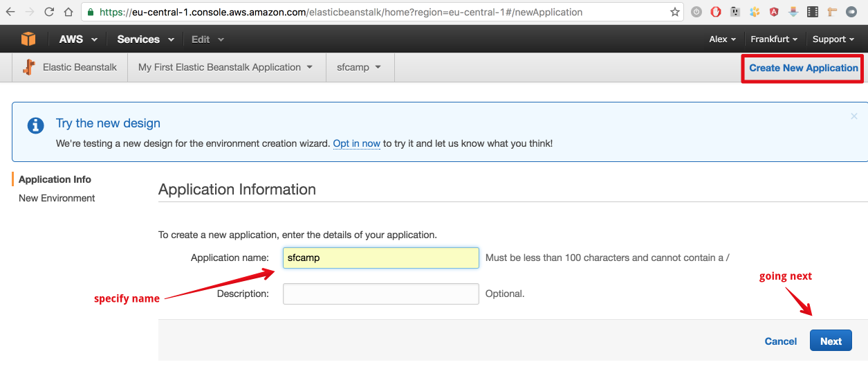868x387 pixels.
Task: Expand the Services menu
Action: (145, 39)
